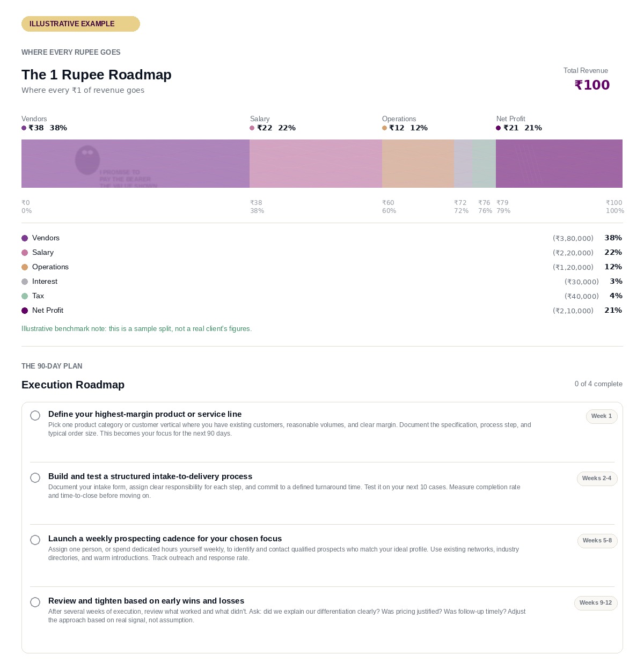Click the Vendors legend color dot in list
Image resolution: width=644 pixels, height=669 pixels.
pos(25,238)
